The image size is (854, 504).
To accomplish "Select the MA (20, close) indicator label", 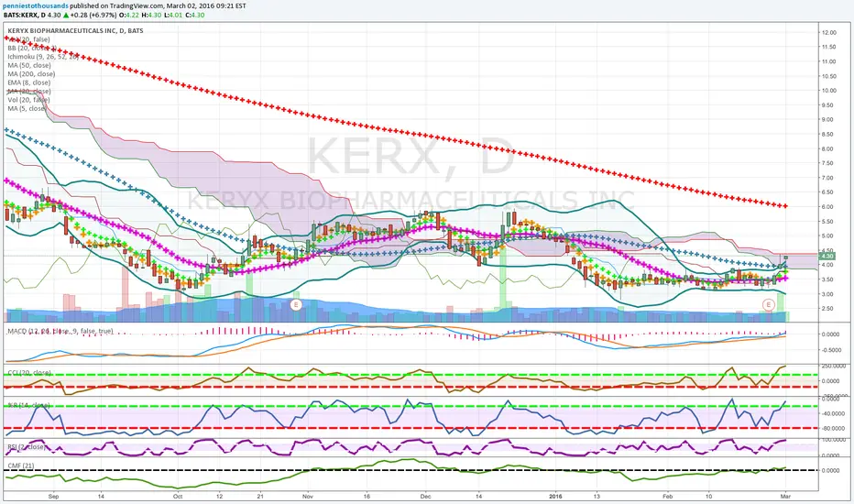I will 29,92.
